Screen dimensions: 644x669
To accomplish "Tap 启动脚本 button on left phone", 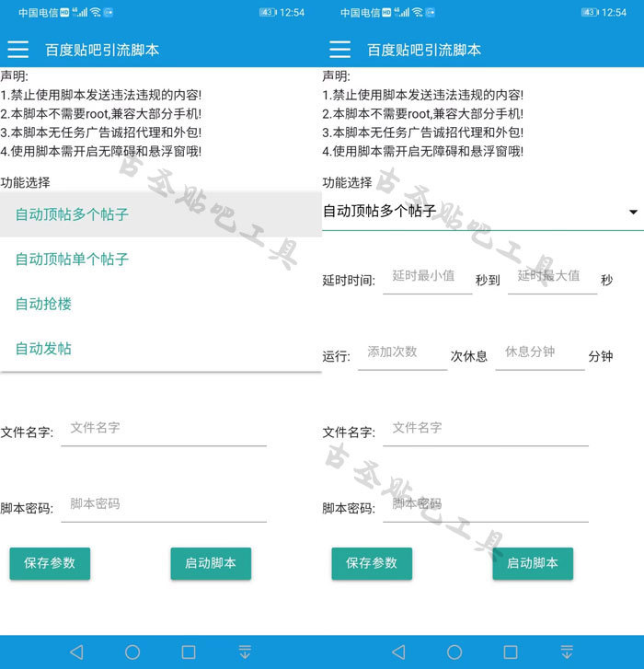I will (x=211, y=563).
